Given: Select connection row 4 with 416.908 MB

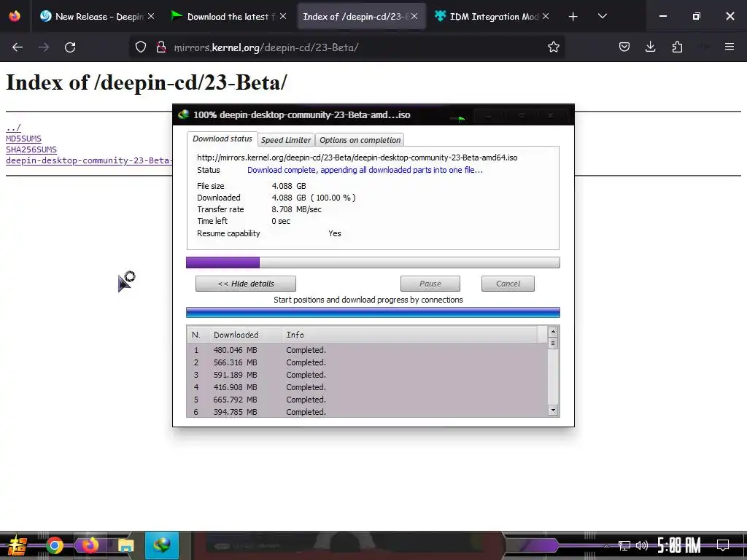Looking at the screenshot, I should point(367,387).
